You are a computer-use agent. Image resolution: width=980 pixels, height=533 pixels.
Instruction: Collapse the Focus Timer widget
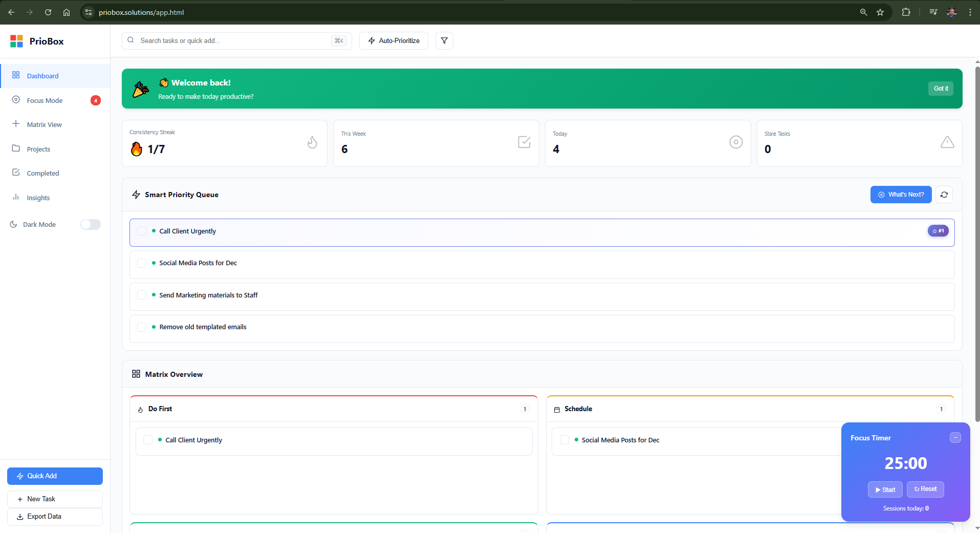pyautogui.click(x=955, y=438)
